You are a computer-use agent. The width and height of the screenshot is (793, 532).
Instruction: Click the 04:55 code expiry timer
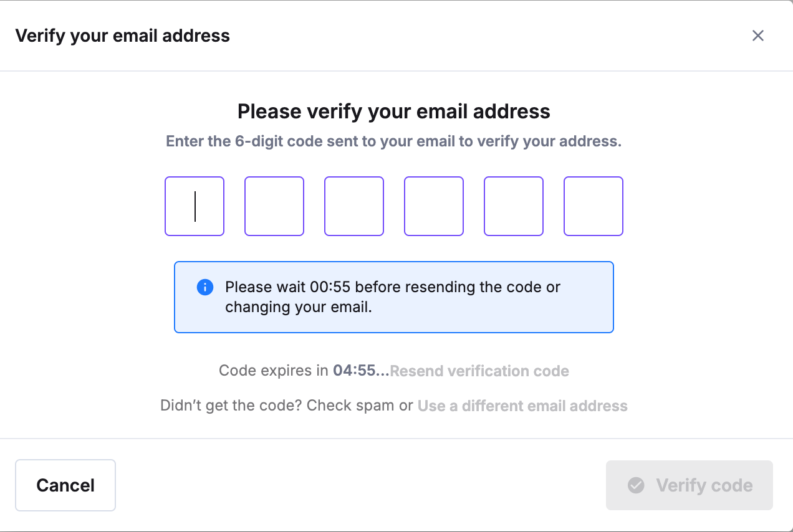355,371
